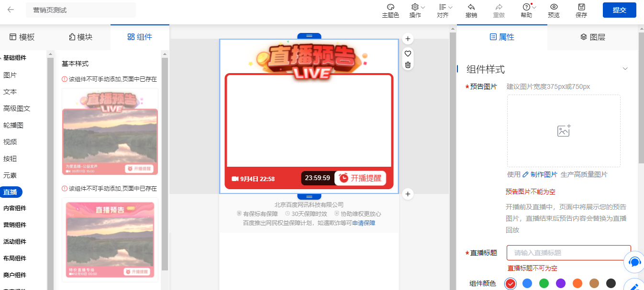Screen dimensions: 644x290
Task: Click the 保存 save icon
Action: point(581,7)
